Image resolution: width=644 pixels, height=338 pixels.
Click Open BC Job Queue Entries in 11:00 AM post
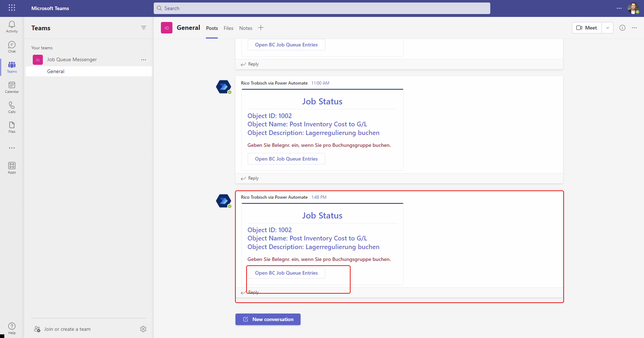point(287,159)
